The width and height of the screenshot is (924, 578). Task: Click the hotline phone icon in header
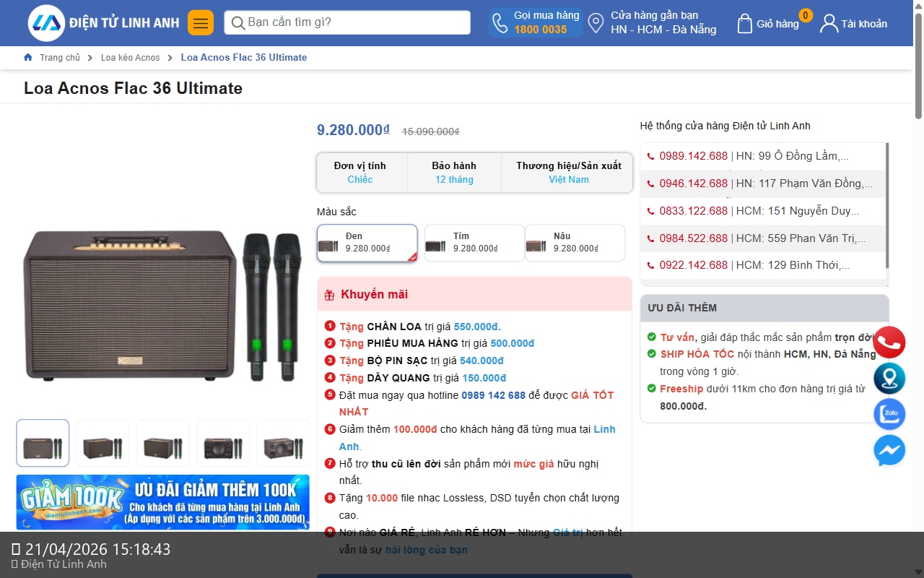(x=500, y=23)
